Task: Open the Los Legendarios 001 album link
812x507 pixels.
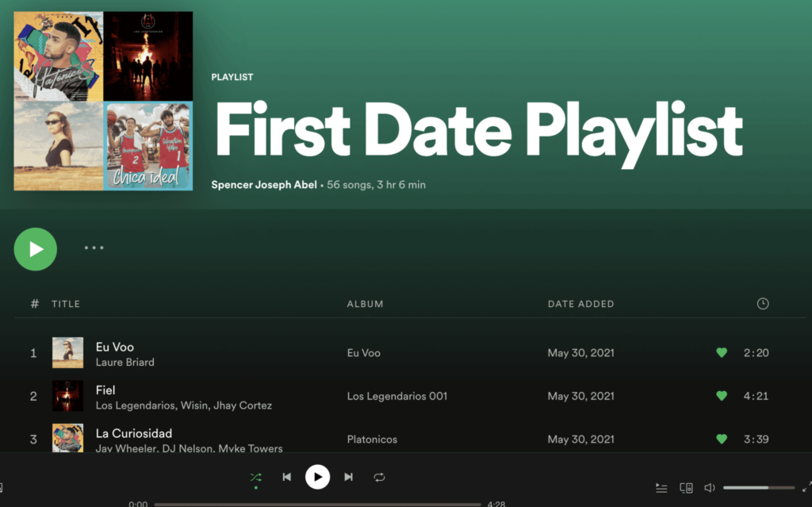Action: click(397, 396)
